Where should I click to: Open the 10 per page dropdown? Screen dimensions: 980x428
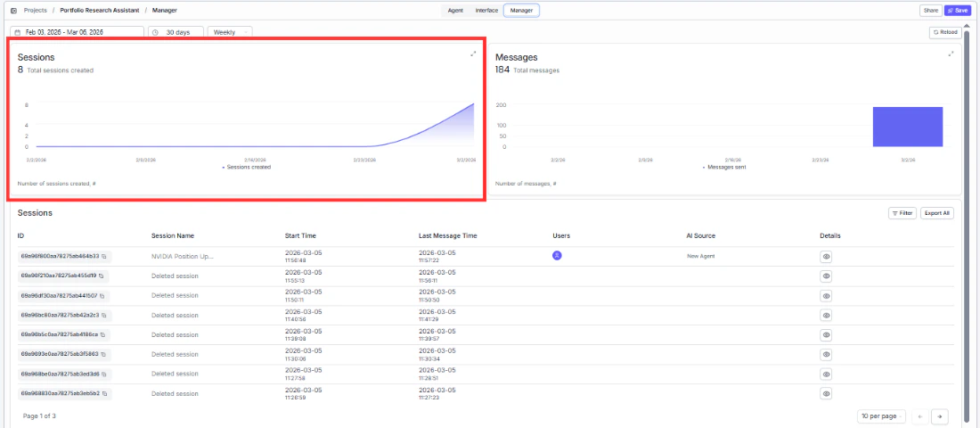tap(883, 416)
